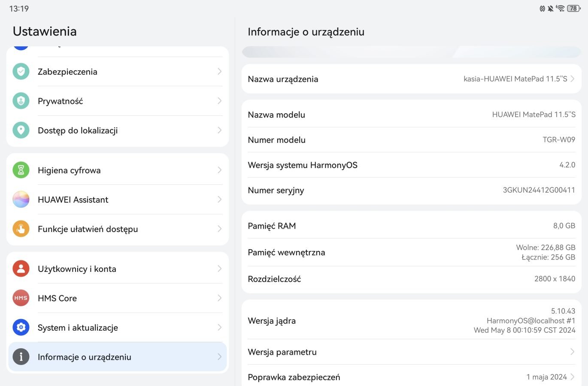Open the Prywatność settings entry
This screenshot has height=386, width=588.
118,101
